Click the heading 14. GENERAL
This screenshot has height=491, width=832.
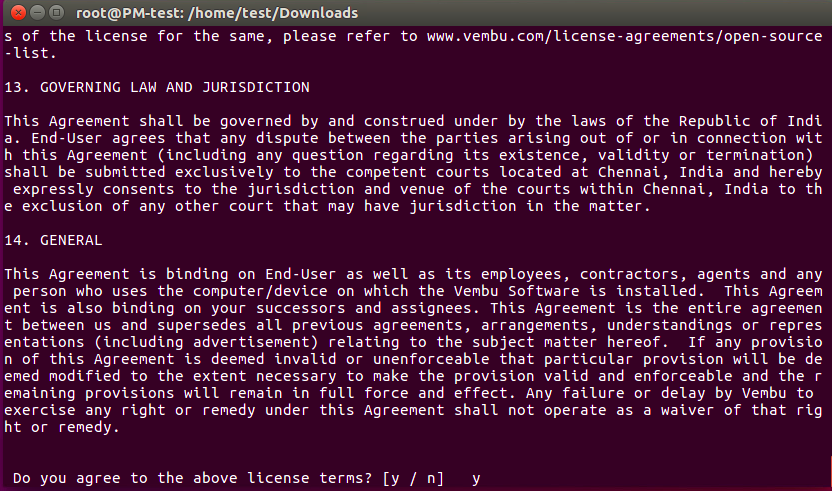tap(53, 240)
